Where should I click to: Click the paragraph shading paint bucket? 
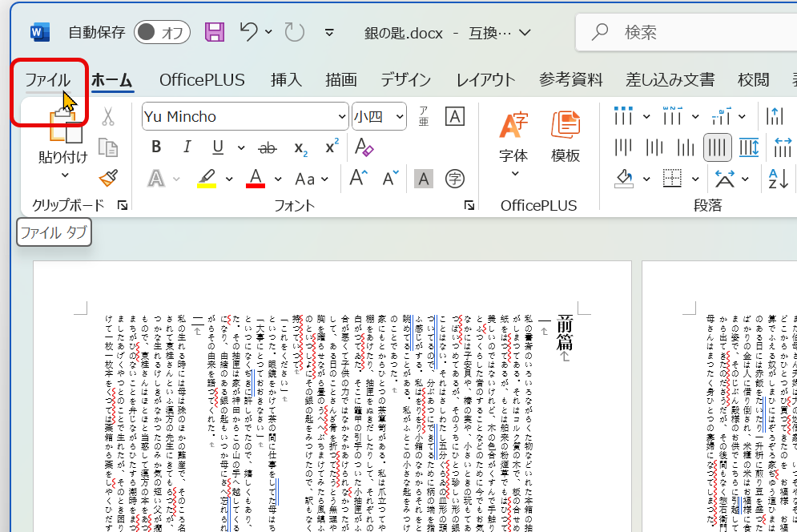(x=624, y=179)
